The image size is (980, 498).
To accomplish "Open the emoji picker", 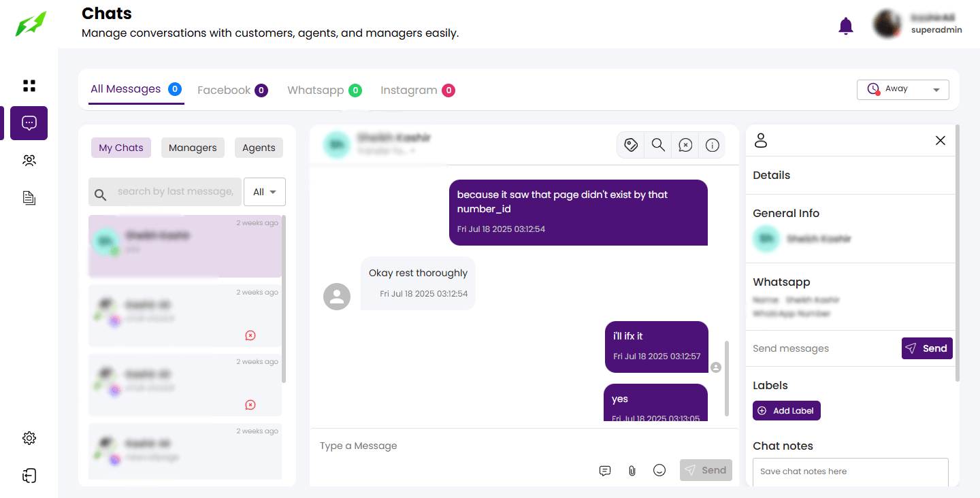I will coord(659,470).
